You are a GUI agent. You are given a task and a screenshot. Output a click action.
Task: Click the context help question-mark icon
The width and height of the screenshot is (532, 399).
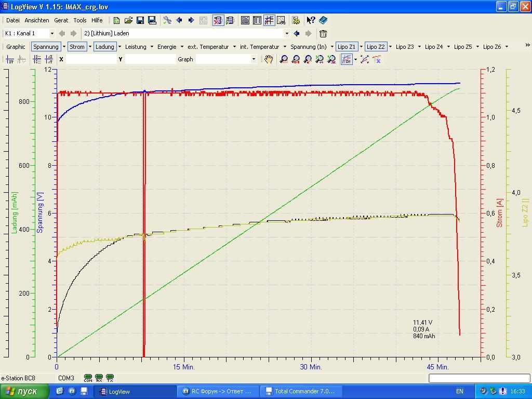tap(311, 20)
